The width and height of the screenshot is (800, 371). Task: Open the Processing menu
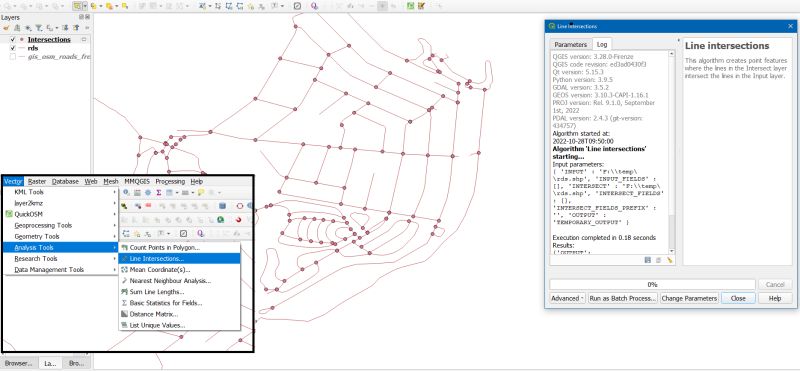tap(170, 181)
